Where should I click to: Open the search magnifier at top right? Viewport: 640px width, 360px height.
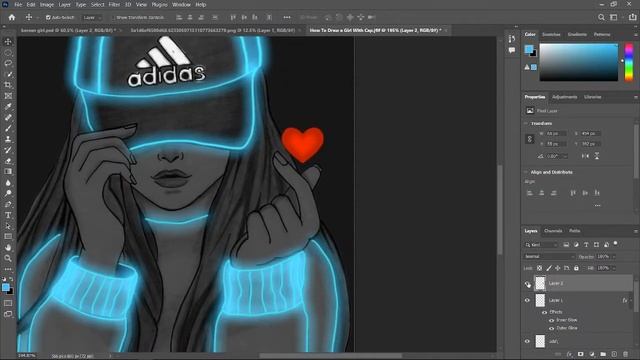pyautogui.click(x=601, y=17)
